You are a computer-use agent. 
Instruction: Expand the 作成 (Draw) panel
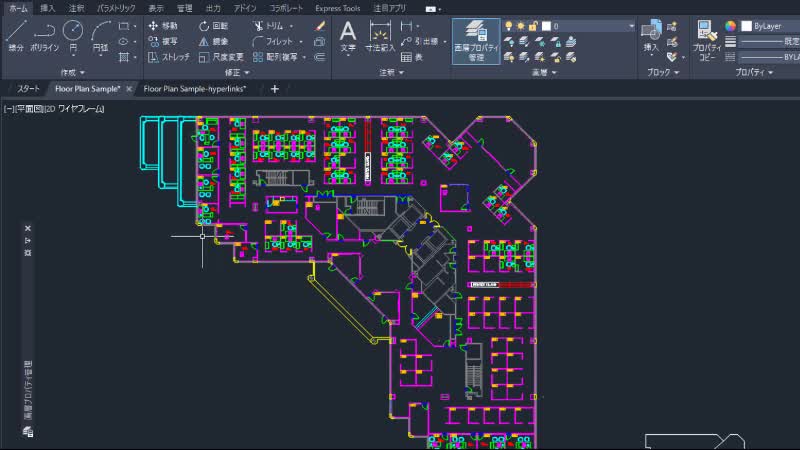click(x=73, y=73)
